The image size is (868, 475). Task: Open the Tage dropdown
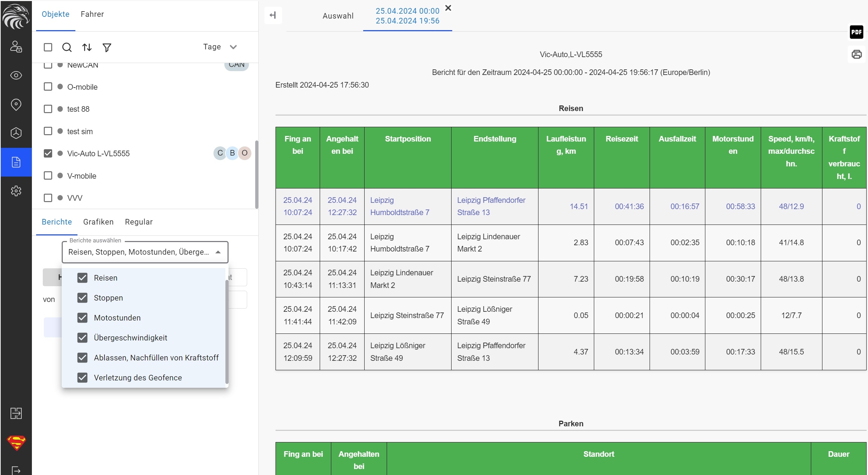click(x=220, y=47)
